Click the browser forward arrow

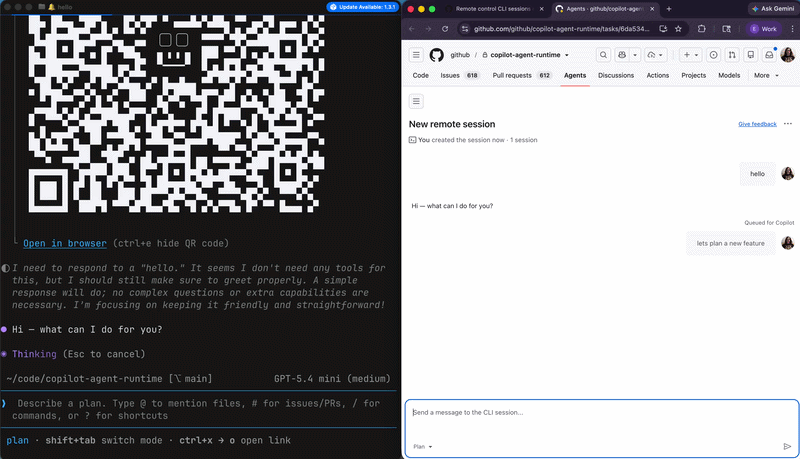[428, 29]
